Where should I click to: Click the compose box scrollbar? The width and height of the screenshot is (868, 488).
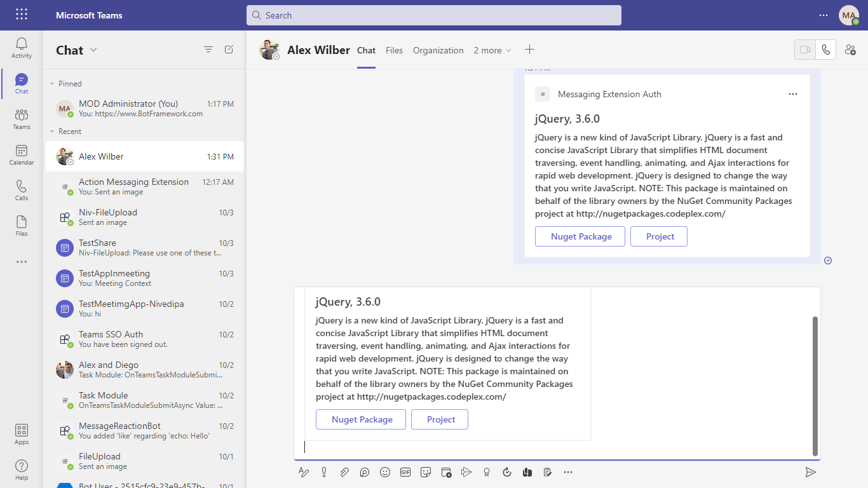pos(815,386)
